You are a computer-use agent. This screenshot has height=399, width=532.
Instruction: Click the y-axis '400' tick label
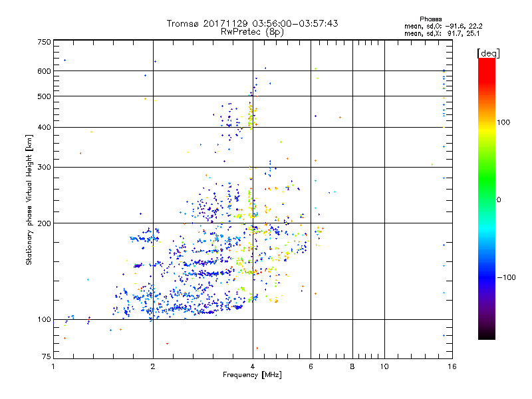coord(45,128)
